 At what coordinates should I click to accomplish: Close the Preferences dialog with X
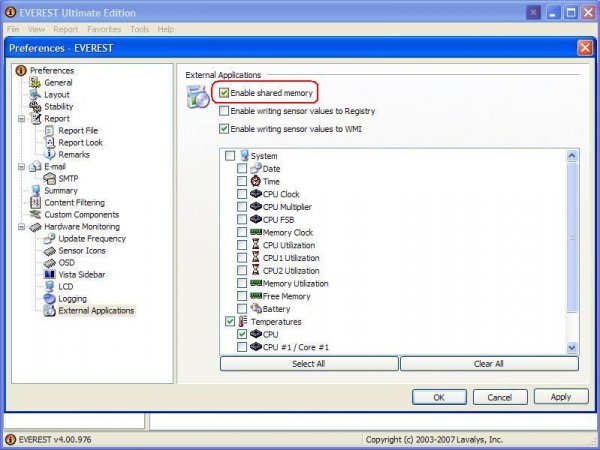pyautogui.click(x=585, y=48)
